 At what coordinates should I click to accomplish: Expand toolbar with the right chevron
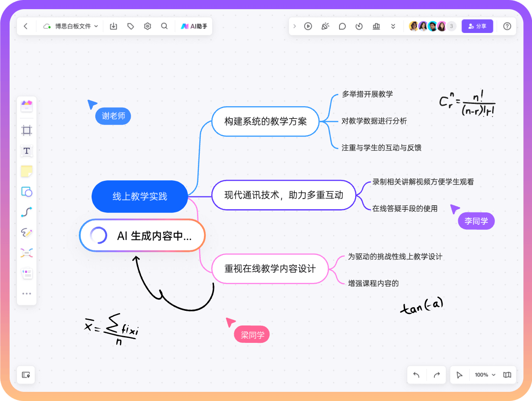295,26
